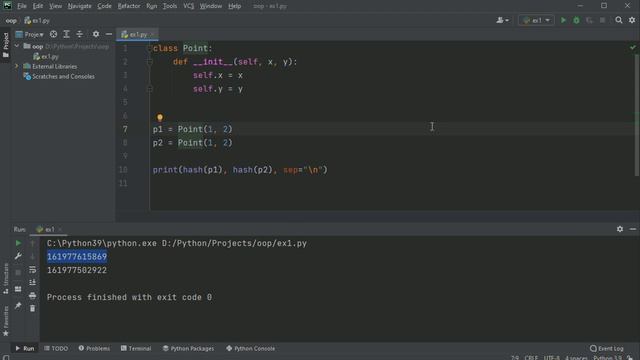This screenshot has width=640, height=360.
Task: Click restore layout icon in Run panel
Action: (18, 289)
